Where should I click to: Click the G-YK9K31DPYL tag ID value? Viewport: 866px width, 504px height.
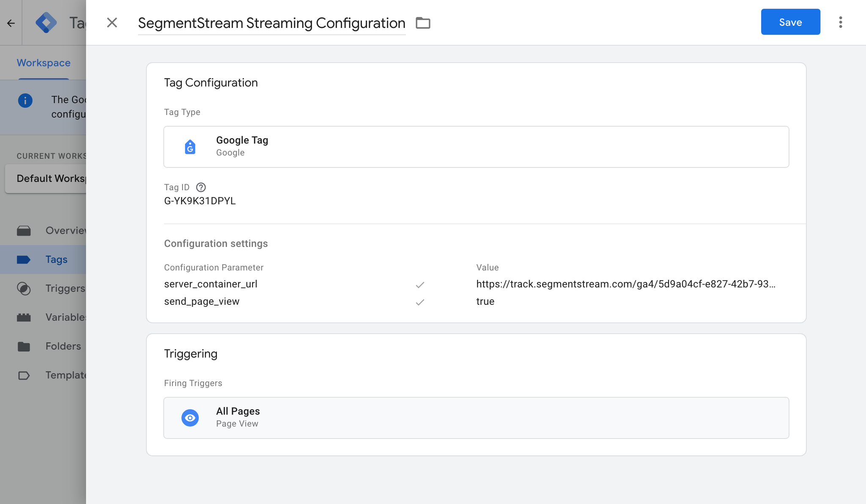(200, 201)
